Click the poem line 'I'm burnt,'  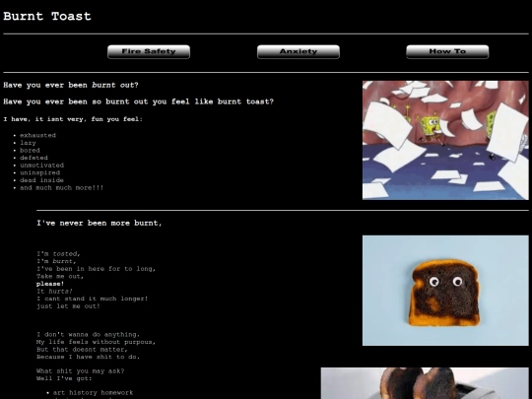56,261
